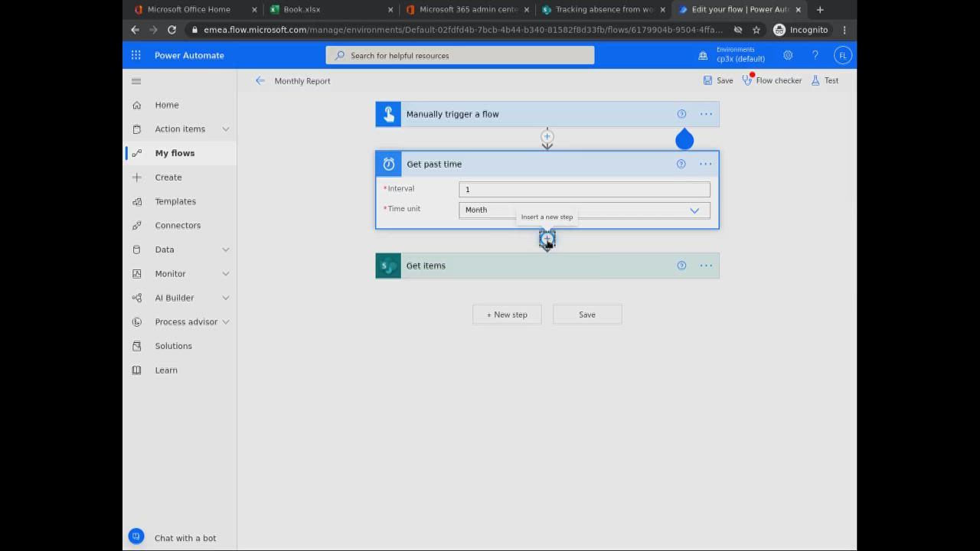
Task: Click the Home icon in sidebar
Action: coord(137,105)
